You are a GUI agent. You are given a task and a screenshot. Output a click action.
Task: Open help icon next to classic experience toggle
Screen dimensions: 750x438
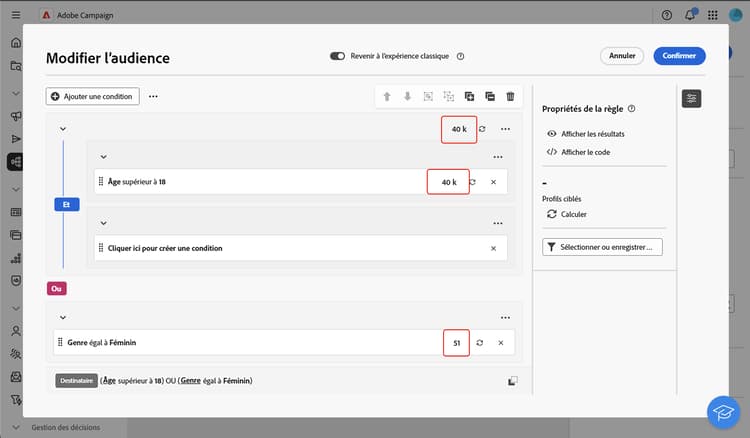coord(460,56)
